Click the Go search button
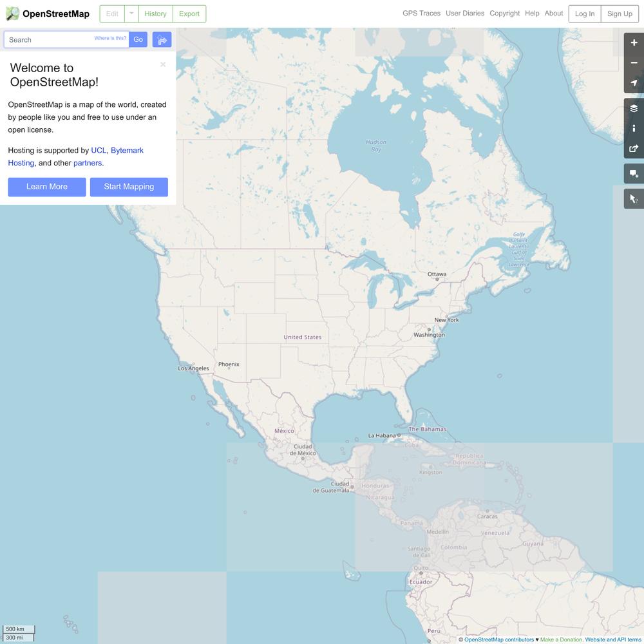The image size is (644, 644). pos(138,39)
